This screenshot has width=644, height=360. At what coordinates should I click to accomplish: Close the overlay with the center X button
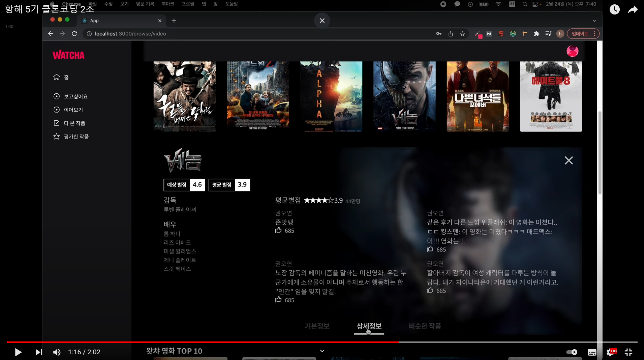322,21
